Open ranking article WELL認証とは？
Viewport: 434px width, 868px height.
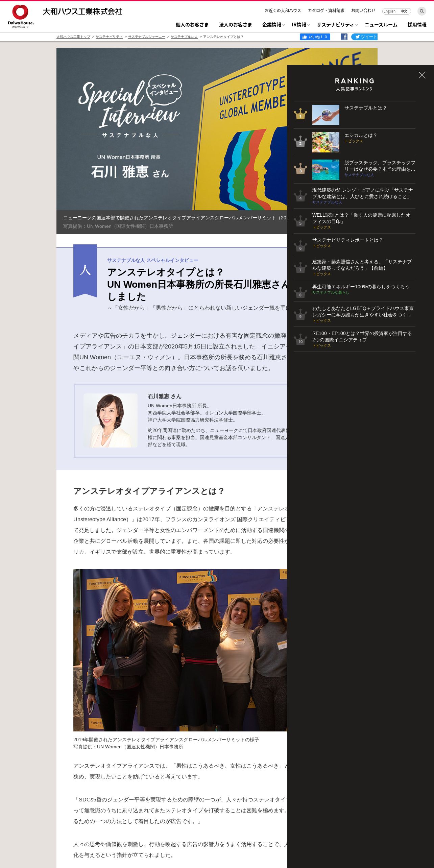coord(361,218)
